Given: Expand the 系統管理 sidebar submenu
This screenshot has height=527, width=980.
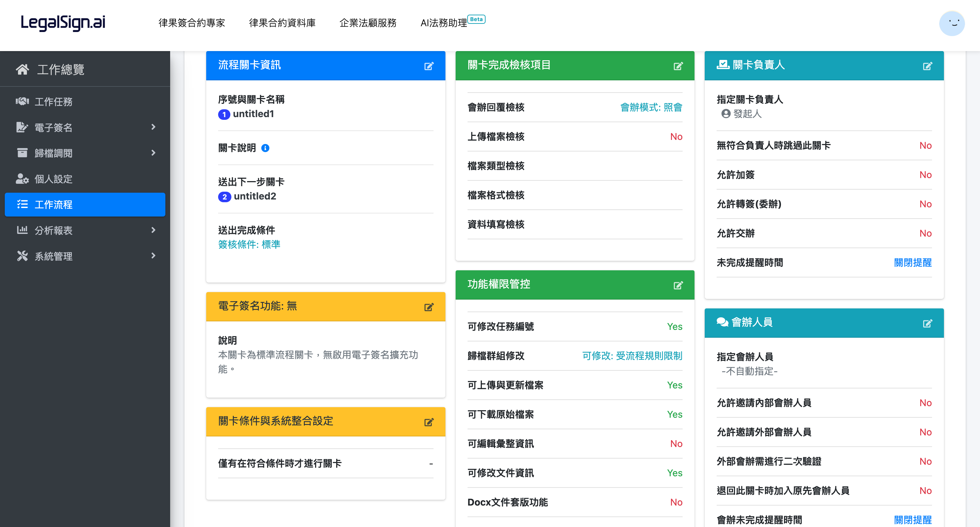Looking at the screenshot, I should pos(153,256).
